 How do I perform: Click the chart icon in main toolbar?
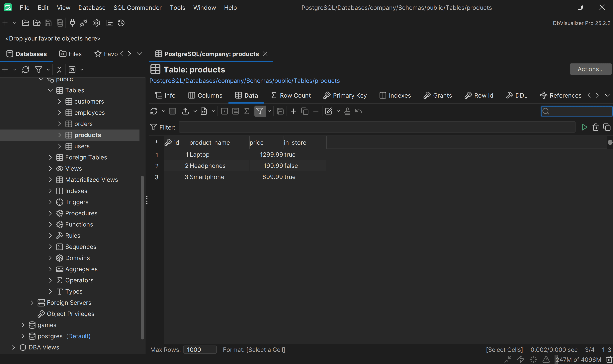pyautogui.click(x=110, y=23)
